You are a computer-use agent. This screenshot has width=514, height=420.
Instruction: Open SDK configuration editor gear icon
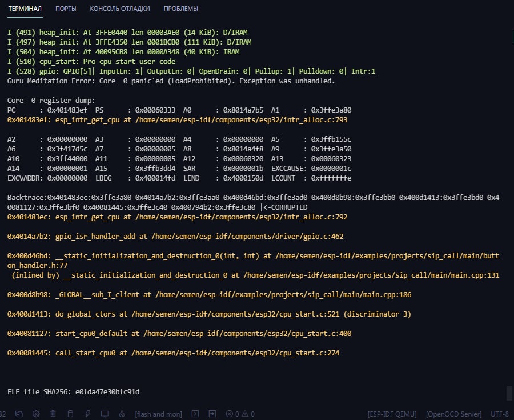point(36,414)
